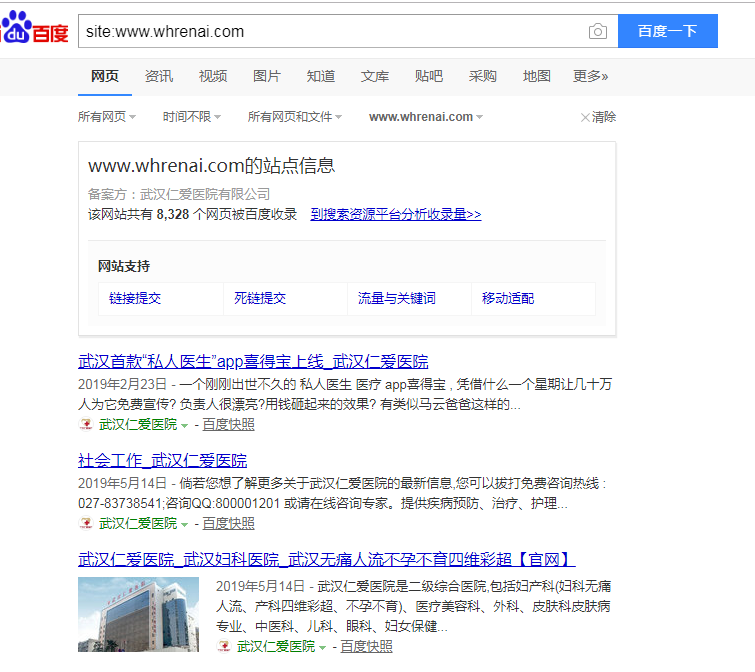This screenshot has height=672, width=755.
Task: Click favicon beside 社会工作 result source
Action: [x=86, y=523]
